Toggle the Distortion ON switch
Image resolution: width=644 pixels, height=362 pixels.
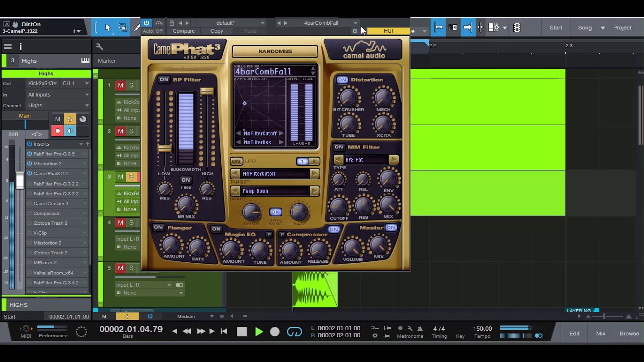pos(342,80)
